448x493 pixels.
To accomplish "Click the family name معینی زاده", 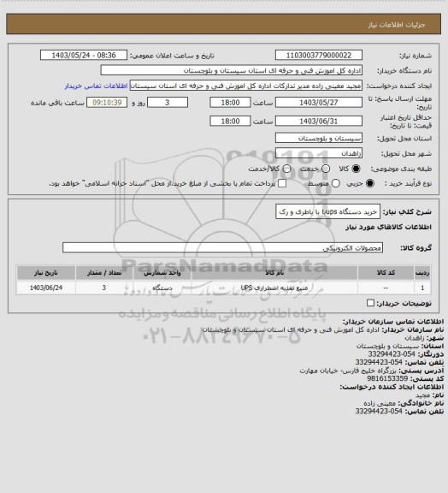I will [x=380, y=403].
